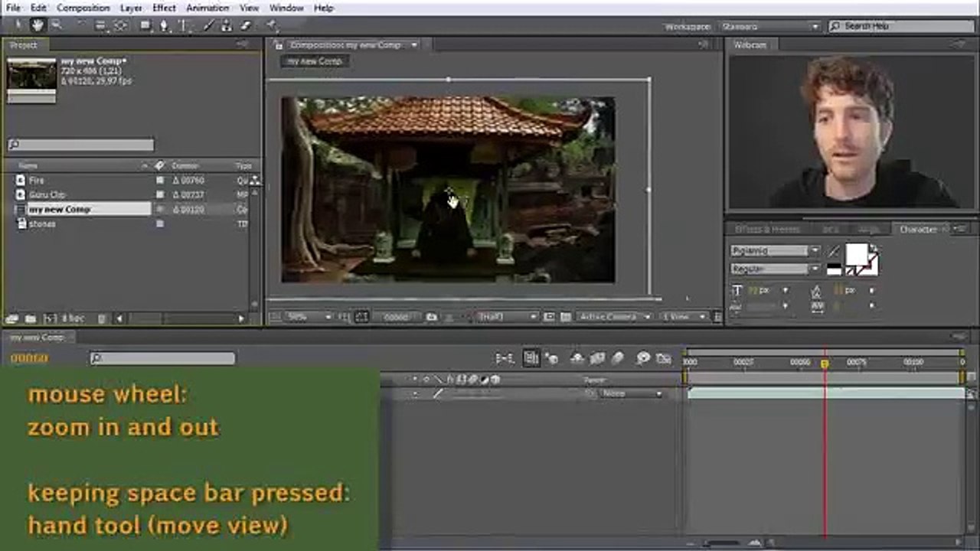Click the Project panel search field
The width and height of the screenshot is (980, 551).
(x=81, y=145)
